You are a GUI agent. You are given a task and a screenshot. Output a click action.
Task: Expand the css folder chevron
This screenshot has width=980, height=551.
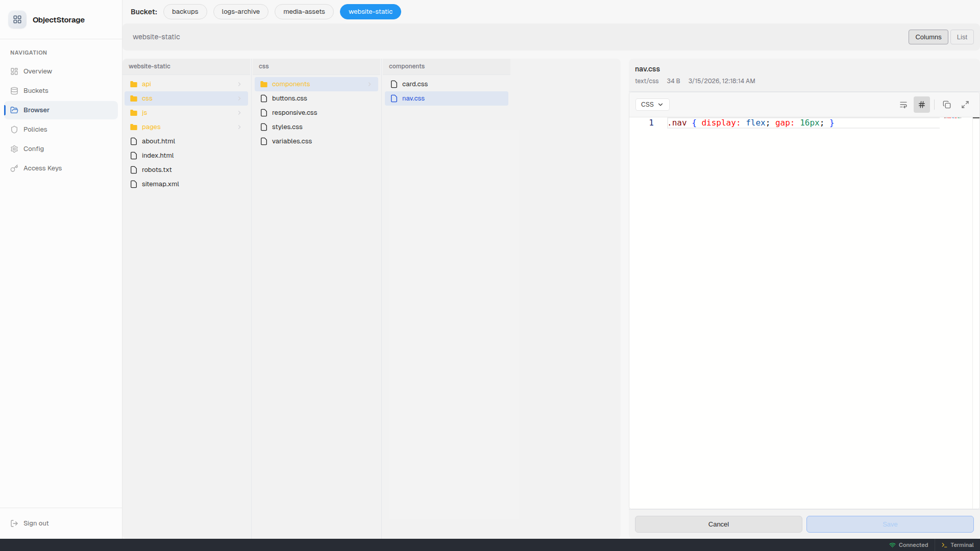[239, 98]
